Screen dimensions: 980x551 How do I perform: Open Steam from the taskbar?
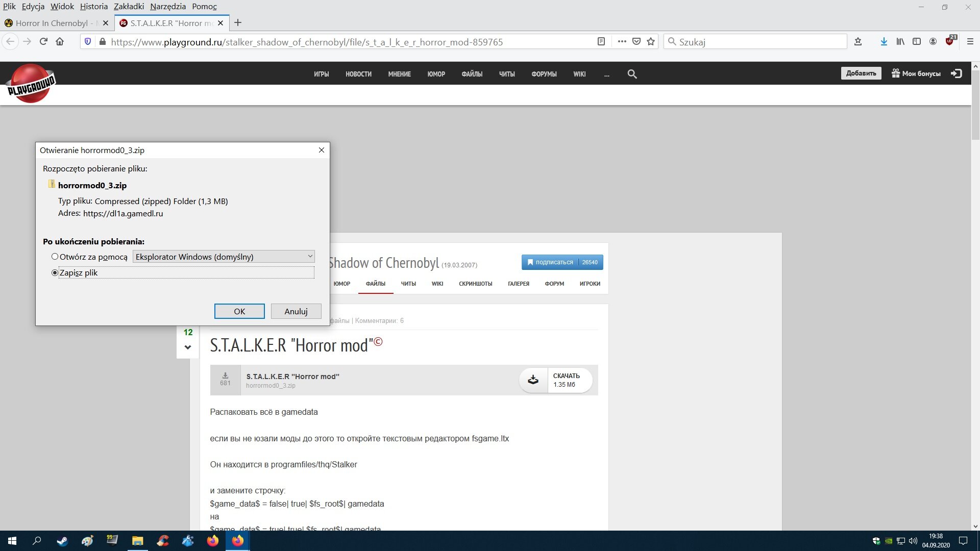(x=62, y=541)
